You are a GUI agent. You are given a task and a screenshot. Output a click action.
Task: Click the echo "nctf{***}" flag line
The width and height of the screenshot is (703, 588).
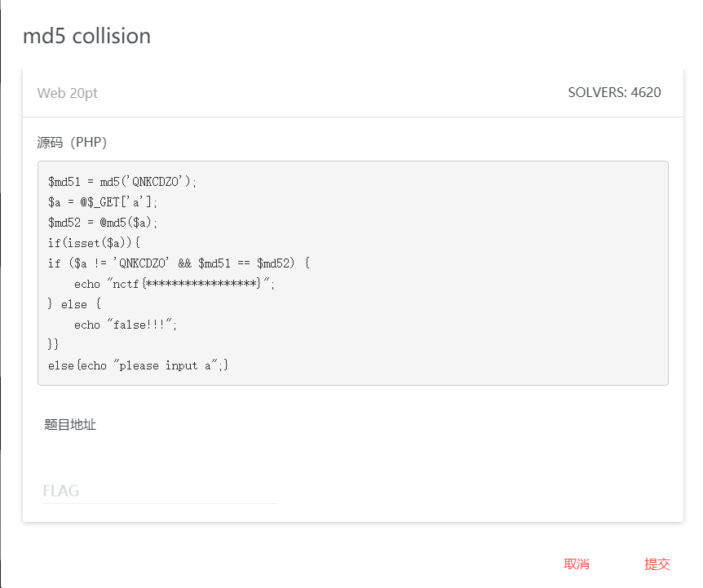[x=175, y=284]
